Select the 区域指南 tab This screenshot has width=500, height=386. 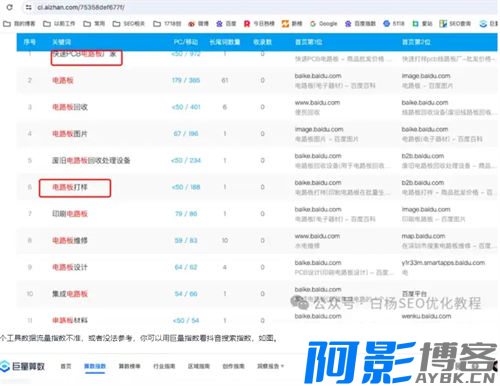click(199, 366)
